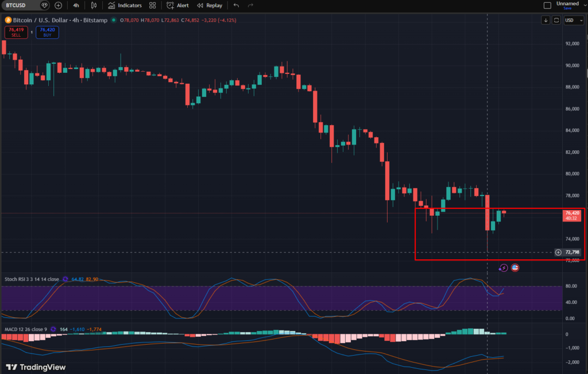The width and height of the screenshot is (588, 374).
Task: Click the BTCUSD symbol search box
Action: tap(20, 5)
